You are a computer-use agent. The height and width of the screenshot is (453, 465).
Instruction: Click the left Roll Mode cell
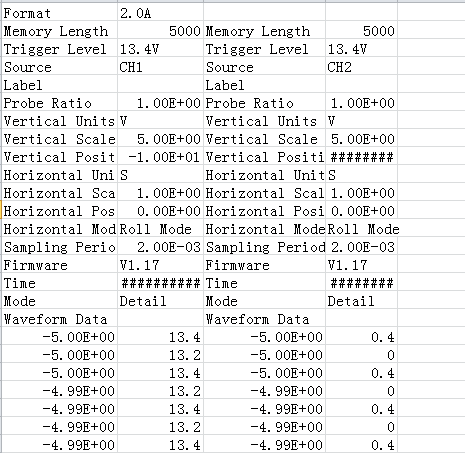pyautogui.click(x=160, y=229)
